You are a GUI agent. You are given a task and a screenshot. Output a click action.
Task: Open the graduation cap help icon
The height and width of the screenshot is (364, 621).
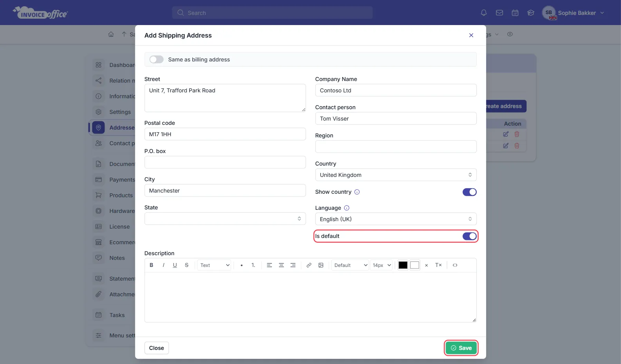[x=531, y=13]
